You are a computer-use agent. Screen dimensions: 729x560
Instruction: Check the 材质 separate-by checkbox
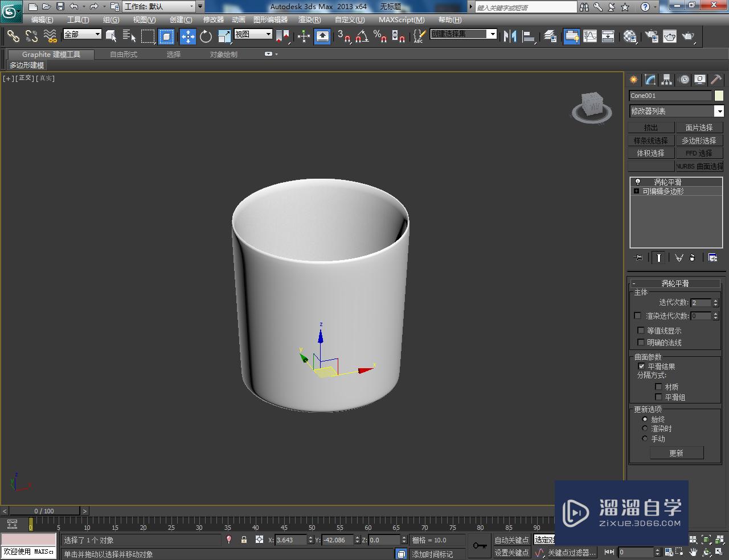(x=659, y=387)
